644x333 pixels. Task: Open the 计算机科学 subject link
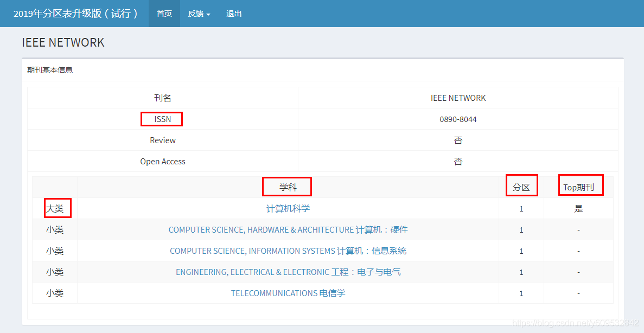[x=288, y=209]
